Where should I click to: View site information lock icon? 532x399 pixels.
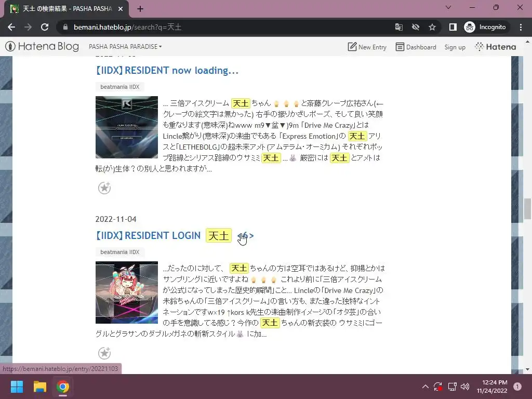click(x=65, y=27)
